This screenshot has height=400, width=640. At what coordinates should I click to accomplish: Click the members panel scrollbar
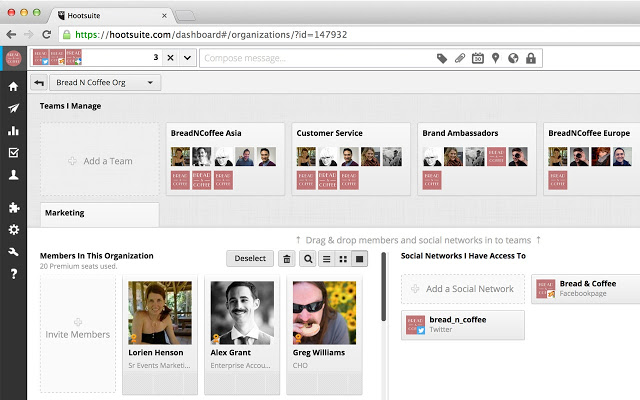[384, 287]
